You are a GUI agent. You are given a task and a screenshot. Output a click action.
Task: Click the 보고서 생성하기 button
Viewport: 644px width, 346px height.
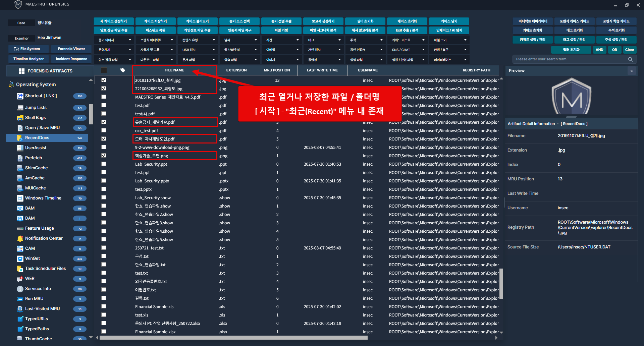[323, 21]
